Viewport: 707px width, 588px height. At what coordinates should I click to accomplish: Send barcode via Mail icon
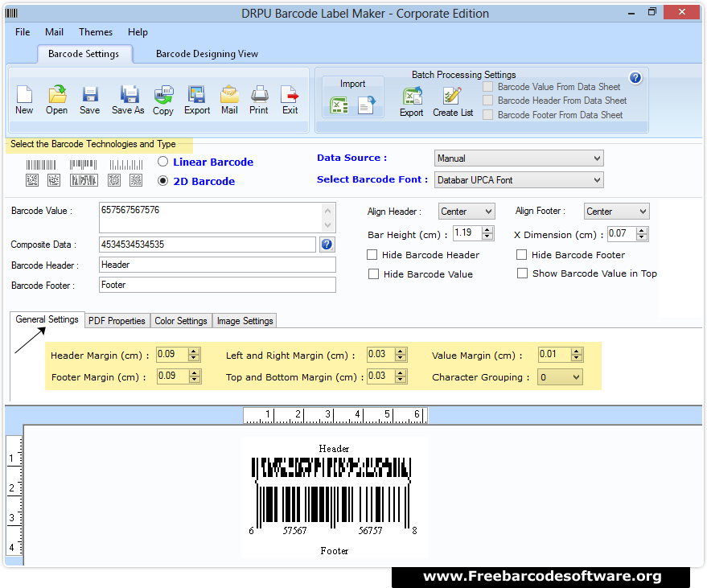click(x=229, y=100)
